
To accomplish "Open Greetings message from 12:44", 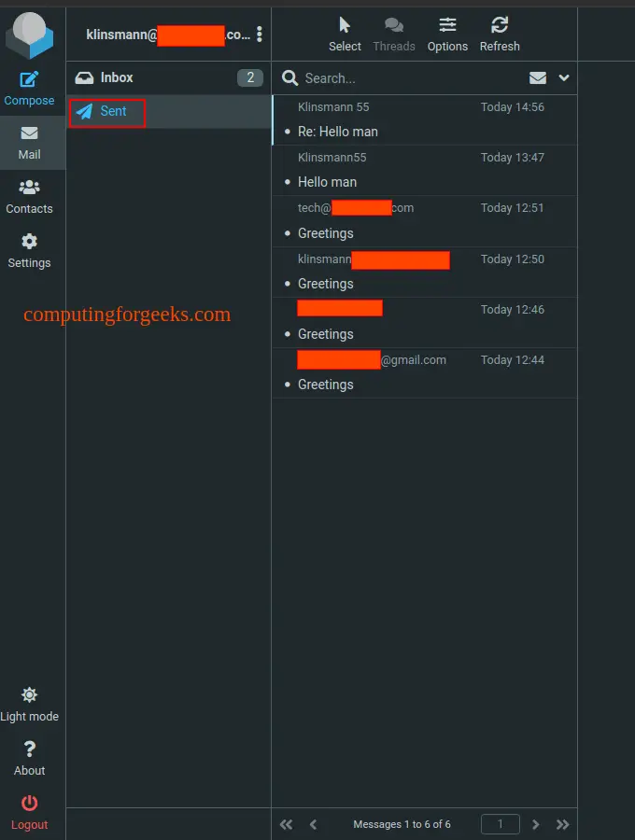I will (425, 372).
